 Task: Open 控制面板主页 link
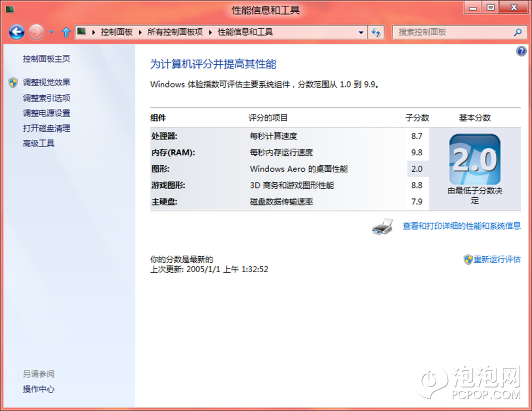coord(46,58)
